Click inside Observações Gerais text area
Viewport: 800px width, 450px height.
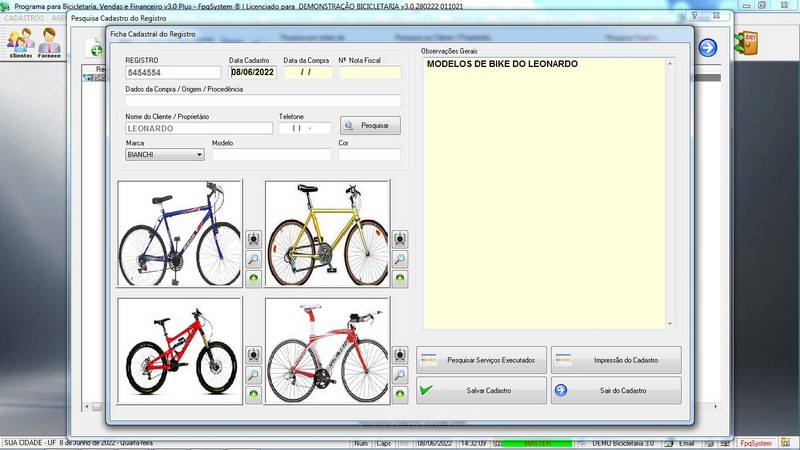(544, 194)
